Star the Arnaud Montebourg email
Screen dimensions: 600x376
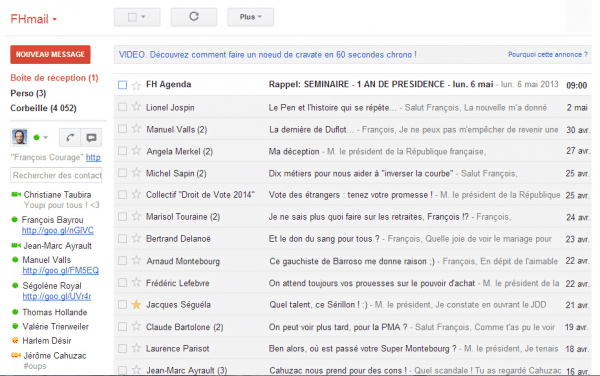[x=136, y=260]
